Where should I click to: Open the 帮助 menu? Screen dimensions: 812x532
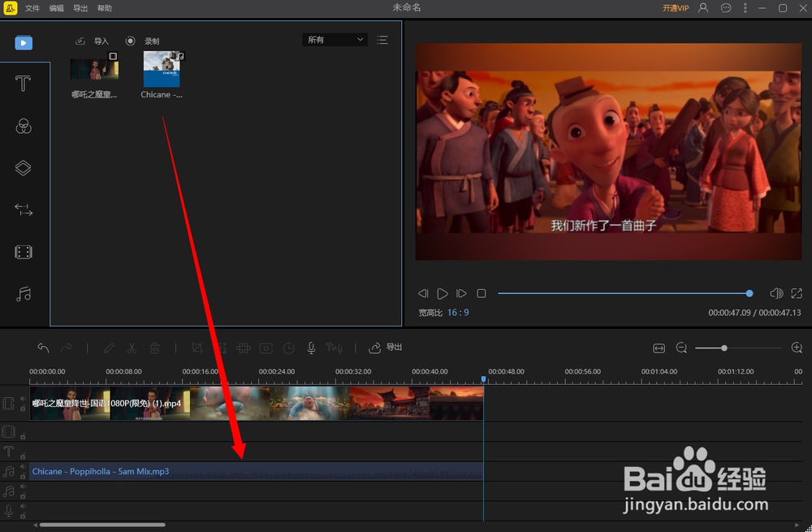104,8
